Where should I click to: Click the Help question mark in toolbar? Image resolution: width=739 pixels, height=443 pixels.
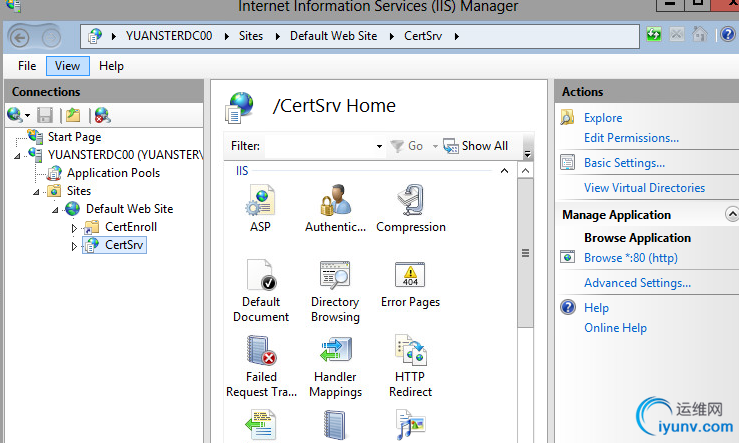pos(728,34)
